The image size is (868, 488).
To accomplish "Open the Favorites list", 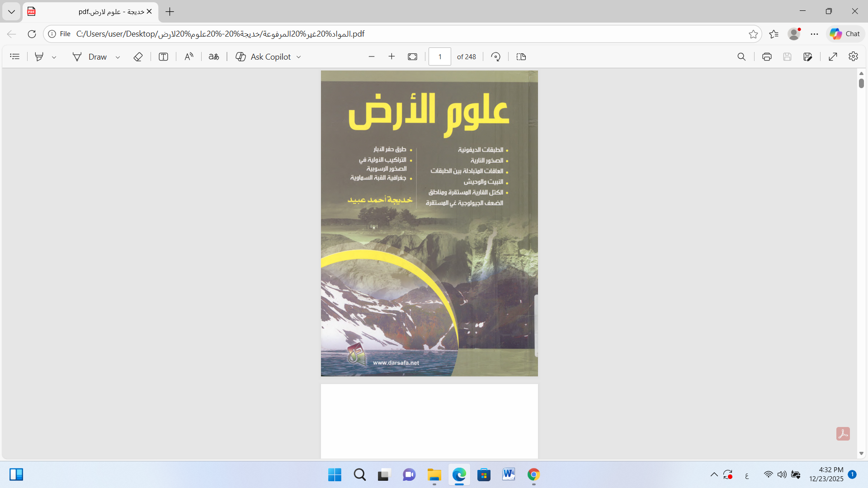I will tap(774, 34).
